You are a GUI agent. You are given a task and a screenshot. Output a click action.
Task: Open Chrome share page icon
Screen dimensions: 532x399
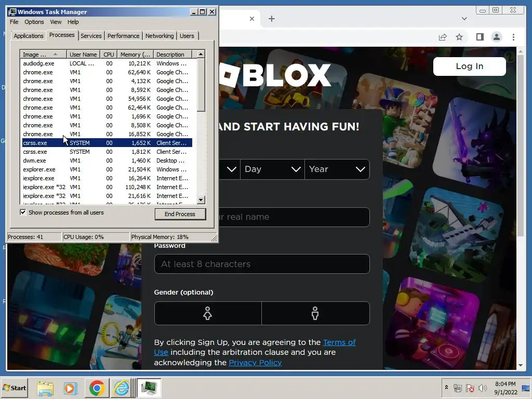[443, 37]
